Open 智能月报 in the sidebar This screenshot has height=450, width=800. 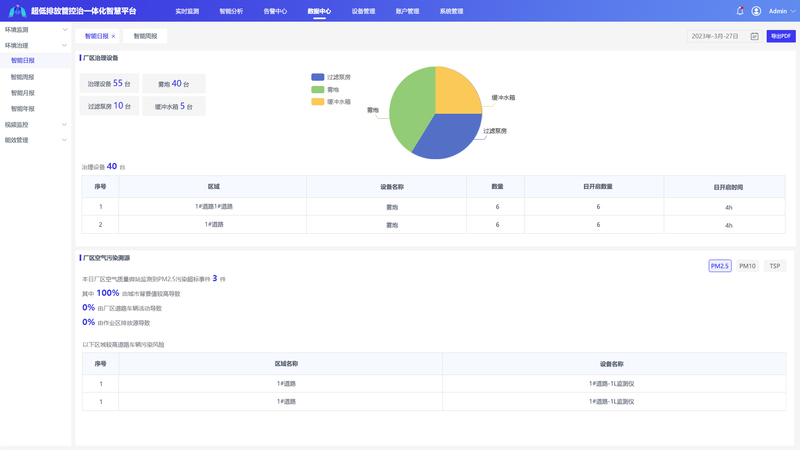22,93
